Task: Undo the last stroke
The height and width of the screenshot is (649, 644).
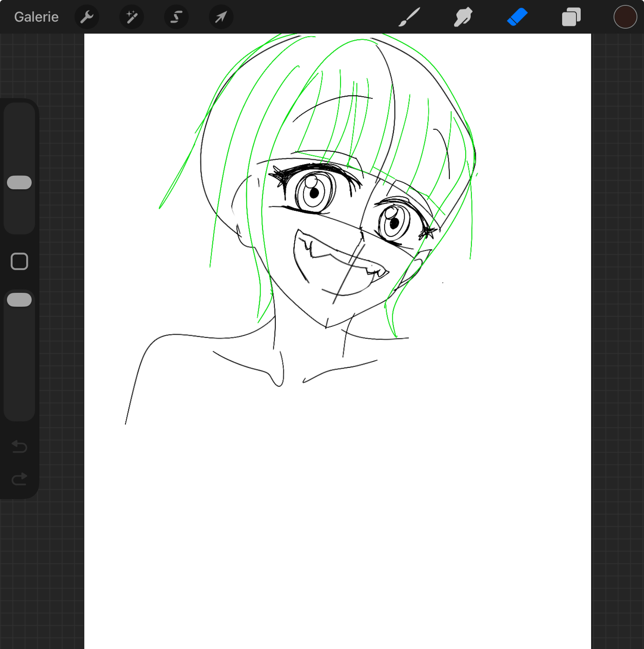Action: pos(19,447)
